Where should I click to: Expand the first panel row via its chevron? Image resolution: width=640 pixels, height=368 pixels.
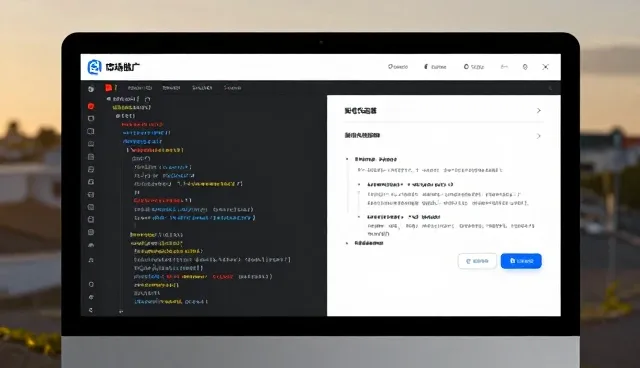(539, 111)
